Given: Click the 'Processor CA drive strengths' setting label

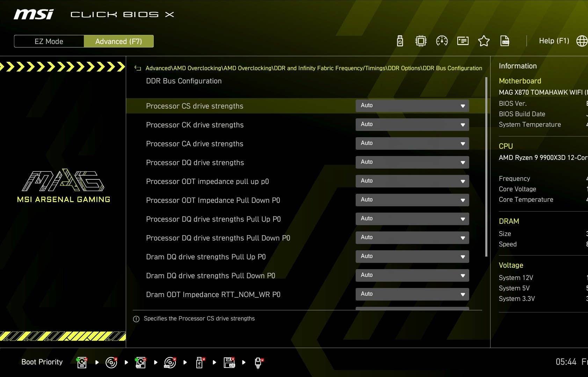Looking at the screenshot, I should tap(195, 144).
